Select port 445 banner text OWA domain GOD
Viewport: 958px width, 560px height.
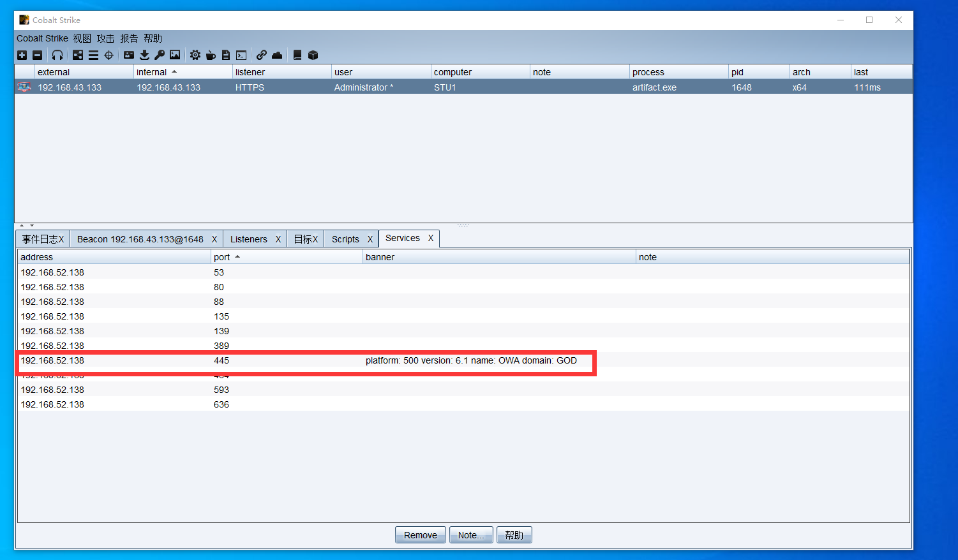pyautogui.click(x=471, y=360)
